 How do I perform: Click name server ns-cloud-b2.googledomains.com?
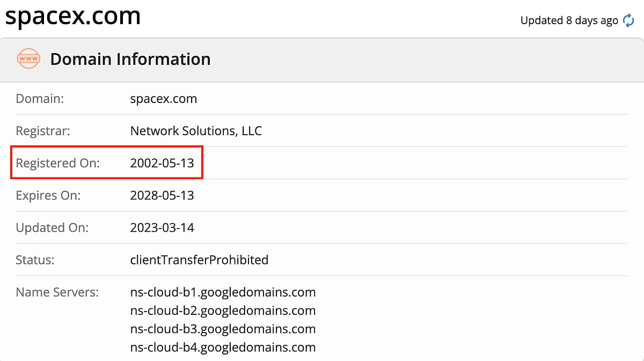point(223,311)
